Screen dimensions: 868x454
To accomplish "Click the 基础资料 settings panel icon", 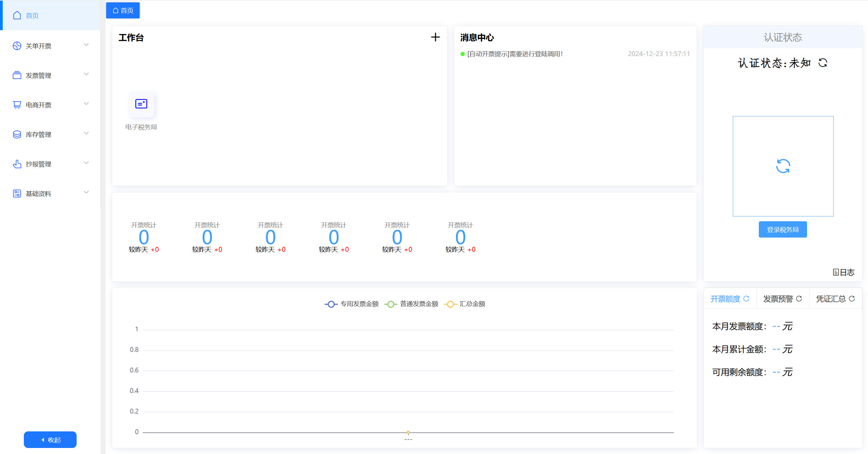I will pos(17,194).
